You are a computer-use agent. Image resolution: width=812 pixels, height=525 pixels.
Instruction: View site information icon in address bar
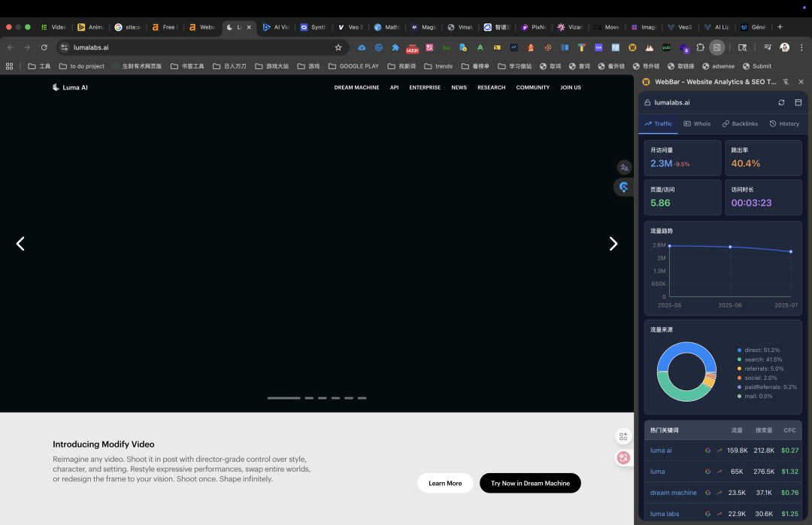click(x=64, y=47)
